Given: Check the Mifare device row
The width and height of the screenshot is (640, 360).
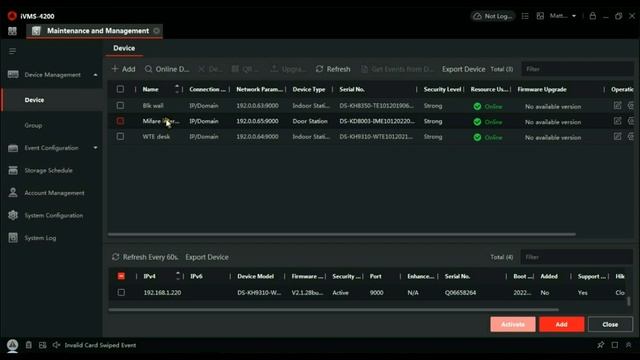Looking at the screenshot, I should [120, 121].
